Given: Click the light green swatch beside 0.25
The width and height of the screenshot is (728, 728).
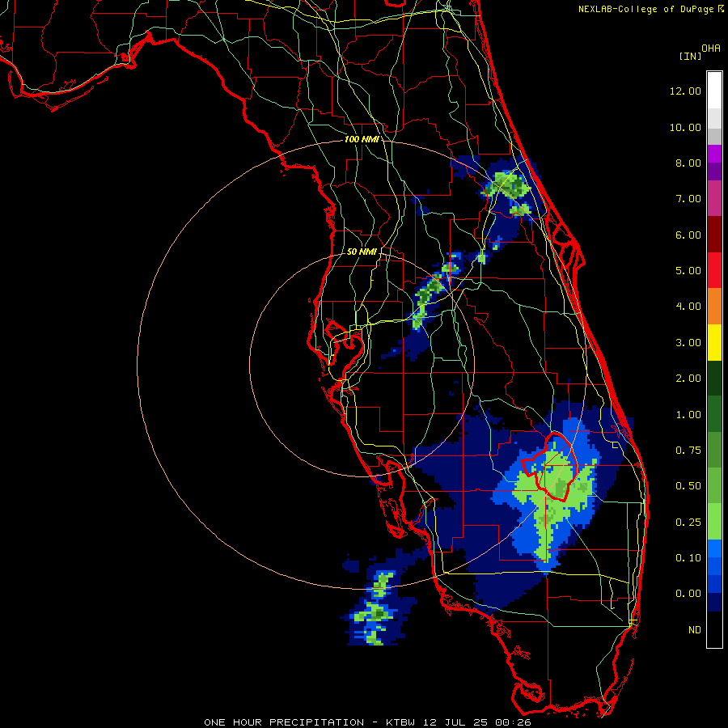Looking at the screenshot, I should [714, 522].
